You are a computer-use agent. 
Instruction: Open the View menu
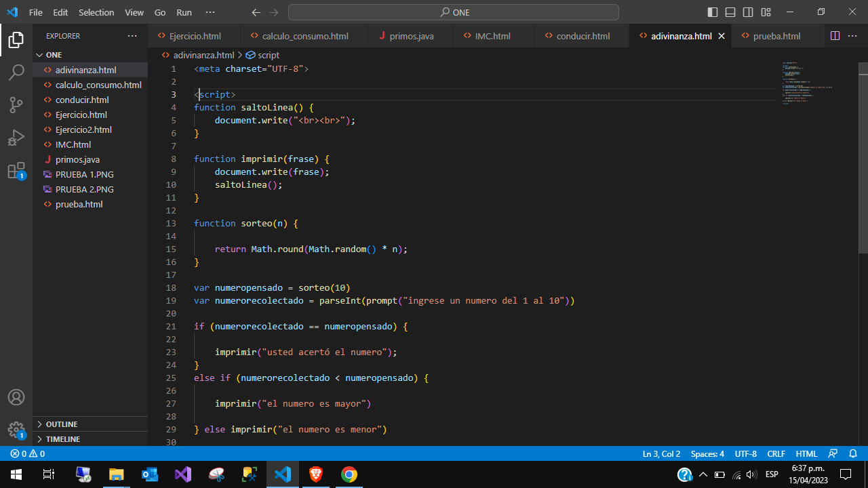[134, 12]
